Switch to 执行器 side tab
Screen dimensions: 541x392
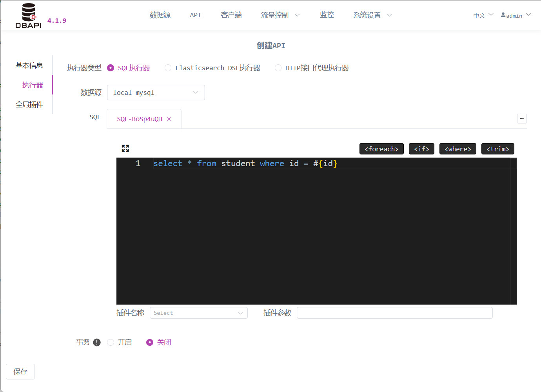[33, 85]
